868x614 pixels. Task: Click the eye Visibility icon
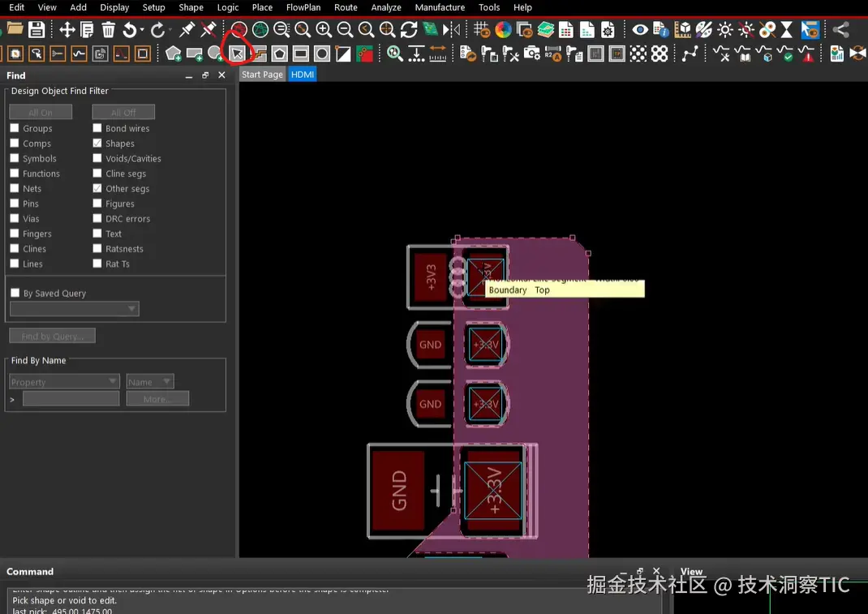[640, 29]
